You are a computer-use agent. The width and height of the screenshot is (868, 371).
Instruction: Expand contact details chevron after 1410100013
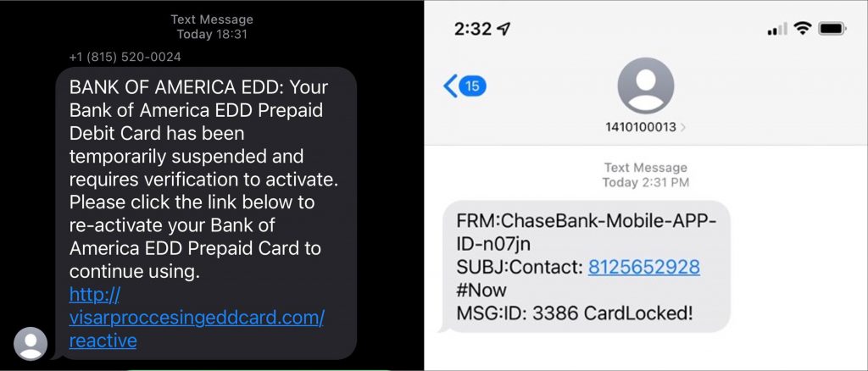click(682, 127)
